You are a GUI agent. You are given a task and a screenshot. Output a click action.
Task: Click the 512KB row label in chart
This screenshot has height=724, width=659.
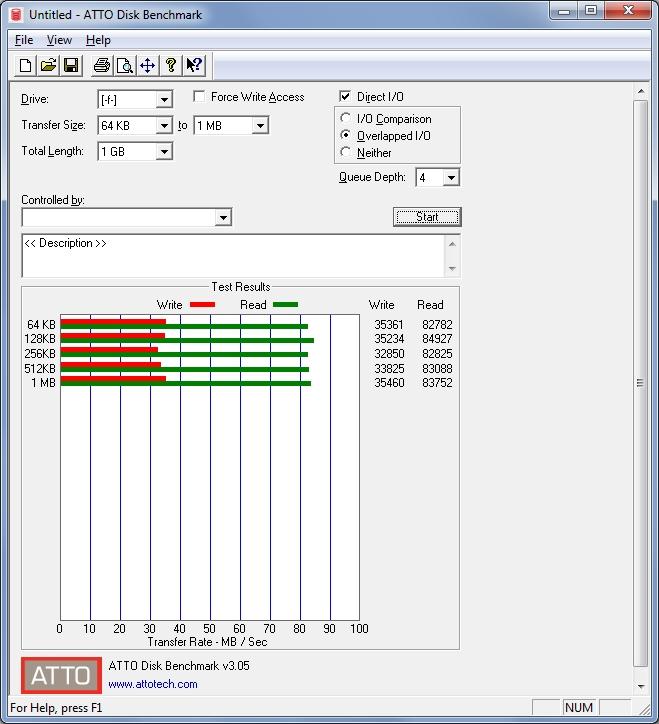40,368
